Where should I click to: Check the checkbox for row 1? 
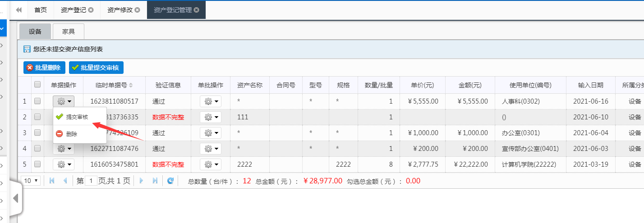[x=37, y=101]
